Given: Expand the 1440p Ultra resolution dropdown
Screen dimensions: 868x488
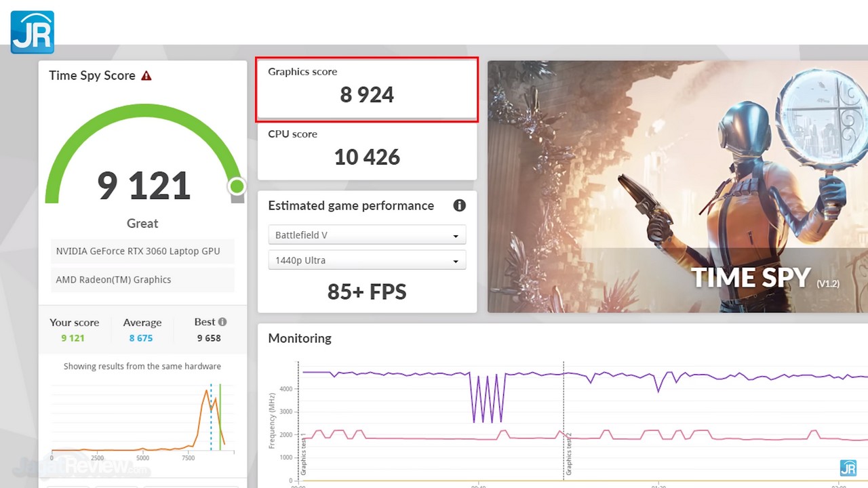Looking at the screenshot, I should (367, 260).
